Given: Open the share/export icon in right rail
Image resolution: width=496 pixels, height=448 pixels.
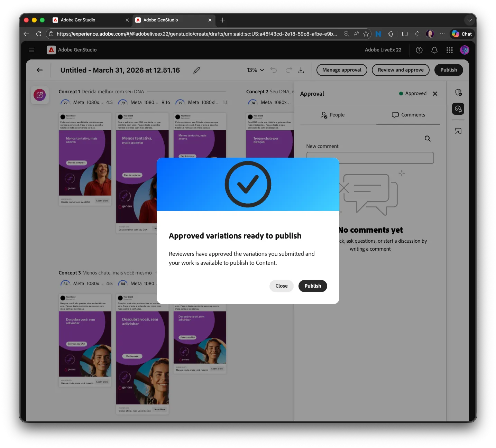Looking at the screenshot, I should pyautogui.click(x=458, y=131).
